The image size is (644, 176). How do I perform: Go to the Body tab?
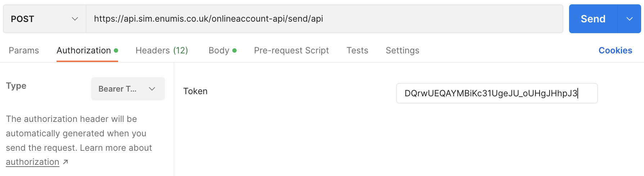[x=219, y=50]
